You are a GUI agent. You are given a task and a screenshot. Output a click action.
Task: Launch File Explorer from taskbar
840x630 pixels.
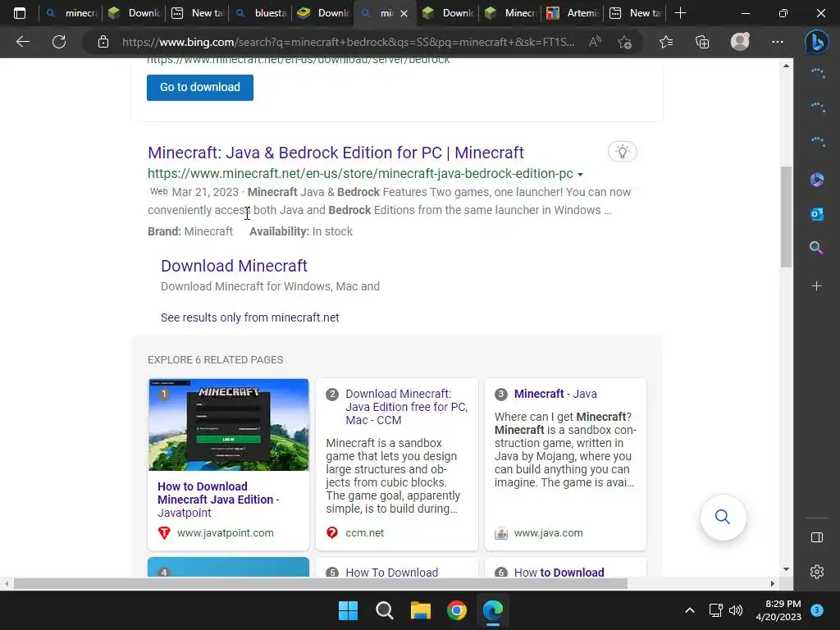(x=421, y=610)
